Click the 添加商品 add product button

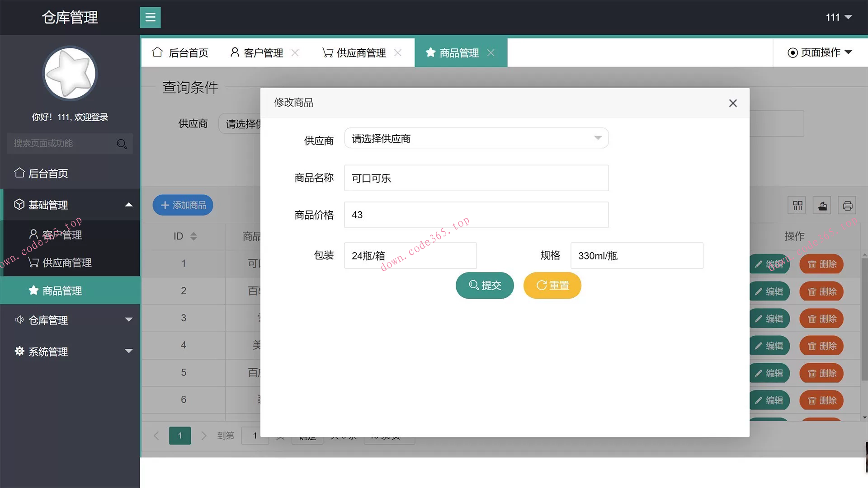coord(182,205)
